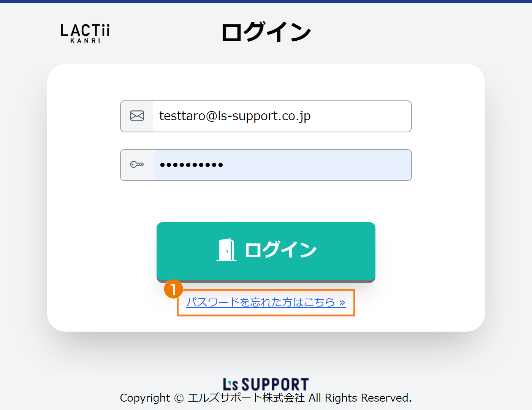Click the LACTii KANRI logo
The image size is (532, 410).
coord(85,33)
